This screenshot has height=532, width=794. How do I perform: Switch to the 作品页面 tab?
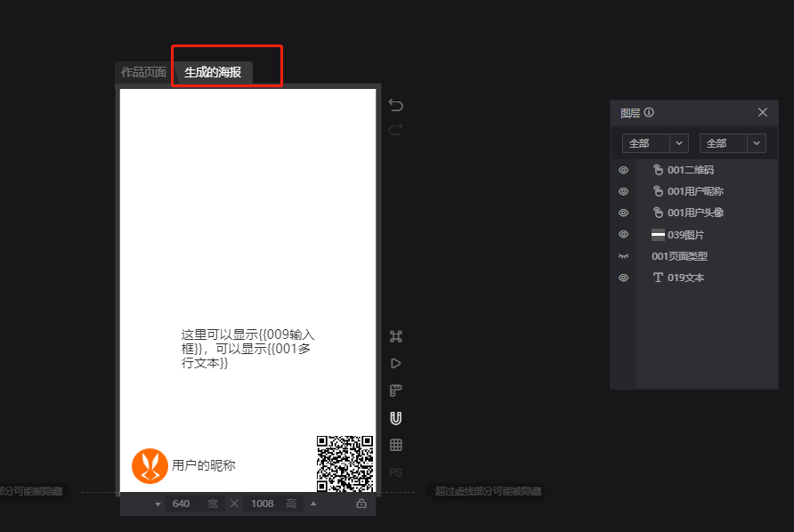[143, 72]
